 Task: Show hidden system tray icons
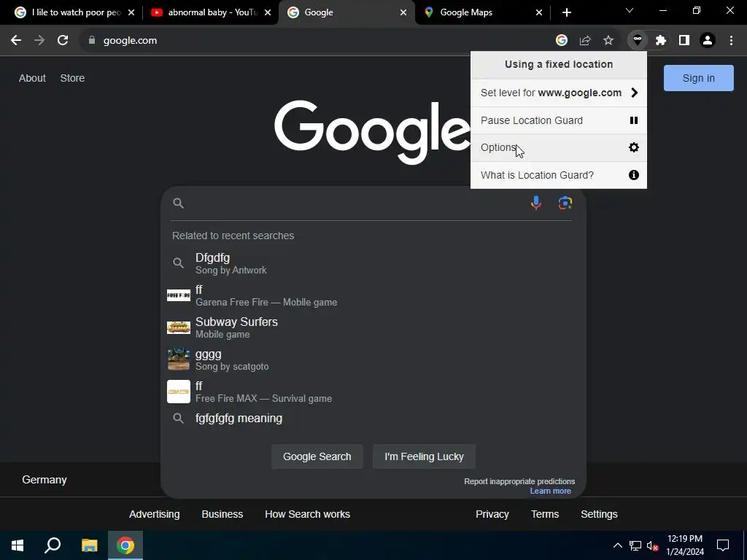617,545
